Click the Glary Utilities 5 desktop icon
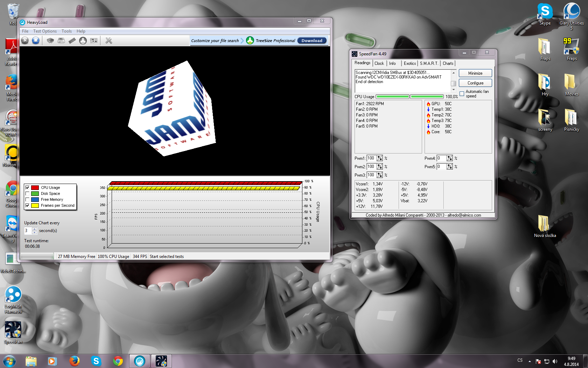This screenshot has height=368, width=588. (572, 16)
